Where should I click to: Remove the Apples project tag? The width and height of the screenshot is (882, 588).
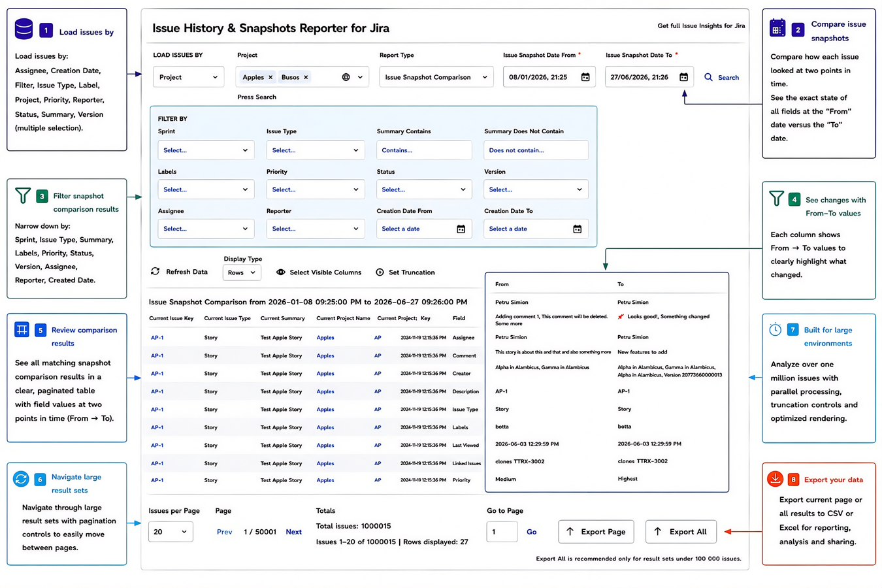270,77
